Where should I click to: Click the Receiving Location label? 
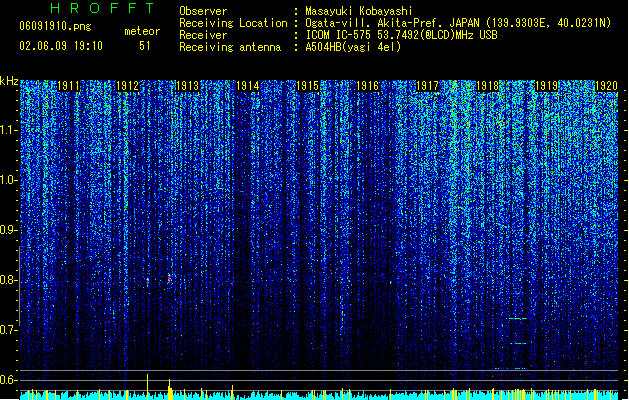(x=233, y=23)
